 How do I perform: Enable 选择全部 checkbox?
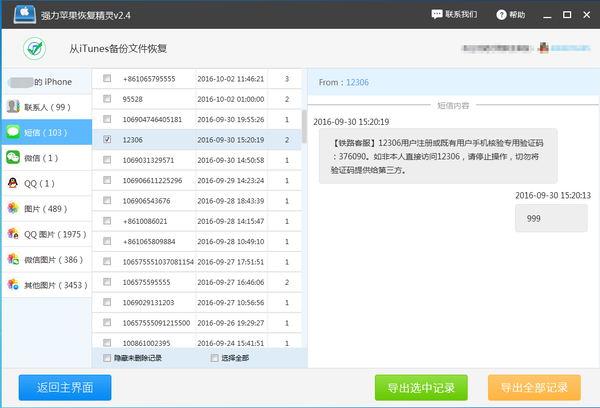point(214,358)
